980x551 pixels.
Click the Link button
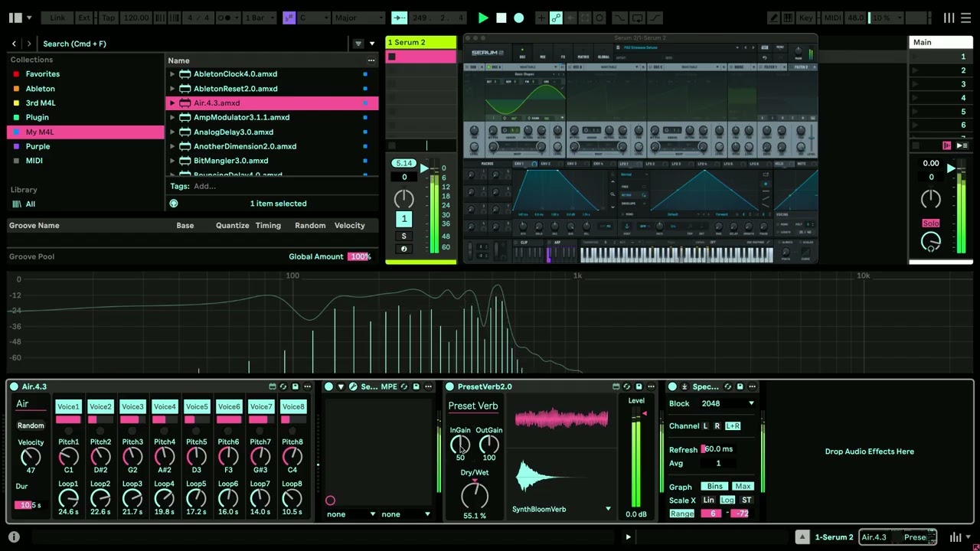pos(57,18)
